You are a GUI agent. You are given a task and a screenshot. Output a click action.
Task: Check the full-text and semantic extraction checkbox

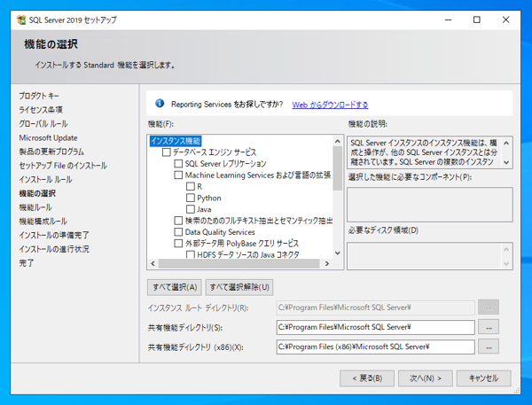(x=178, y=221)
